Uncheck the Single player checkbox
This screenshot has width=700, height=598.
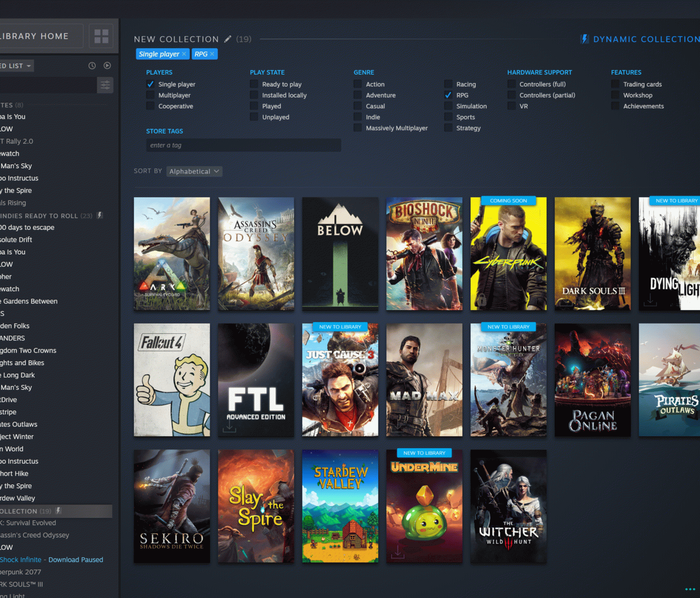(151, 84)
